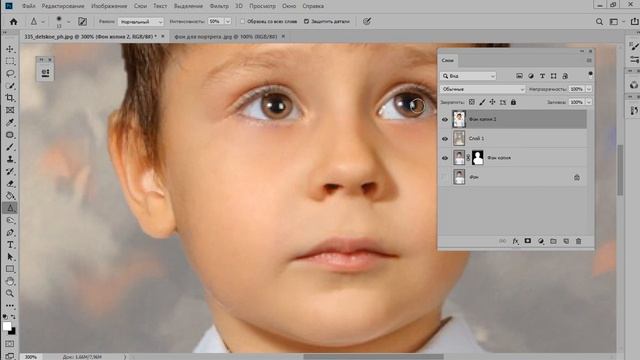Hide the 'Фон копия 2' layer

445,119
